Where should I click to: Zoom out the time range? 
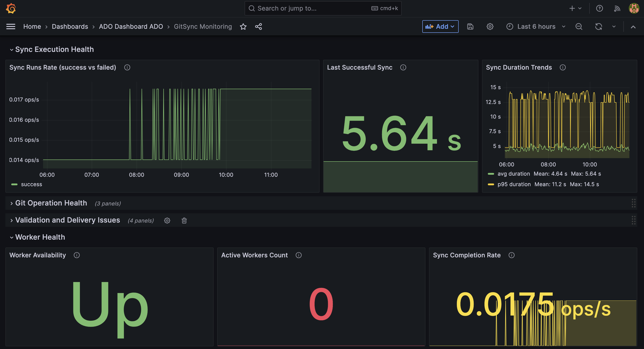pos(579,27)
